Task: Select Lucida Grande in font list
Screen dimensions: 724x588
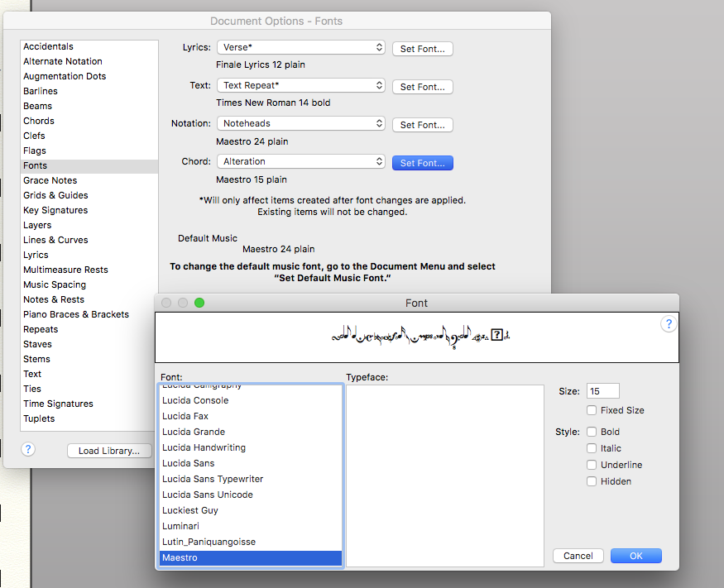Action: (x=194, y=432)
